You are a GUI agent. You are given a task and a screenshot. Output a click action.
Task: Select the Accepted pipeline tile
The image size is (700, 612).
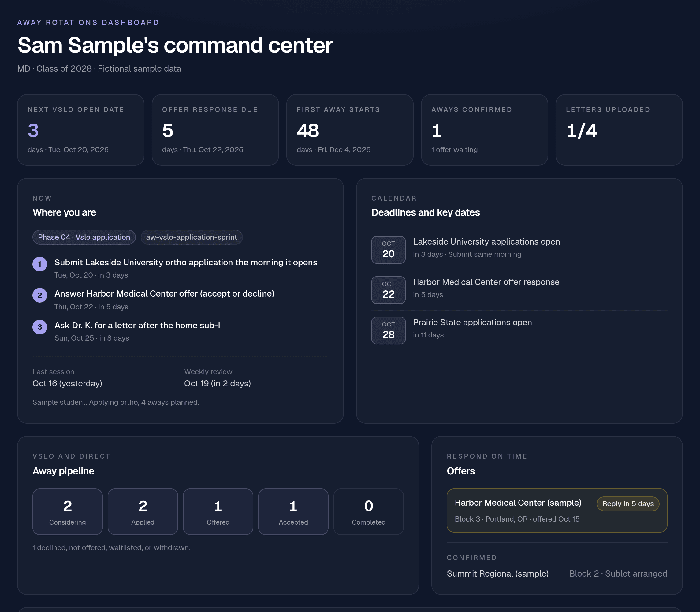(293, 512)
